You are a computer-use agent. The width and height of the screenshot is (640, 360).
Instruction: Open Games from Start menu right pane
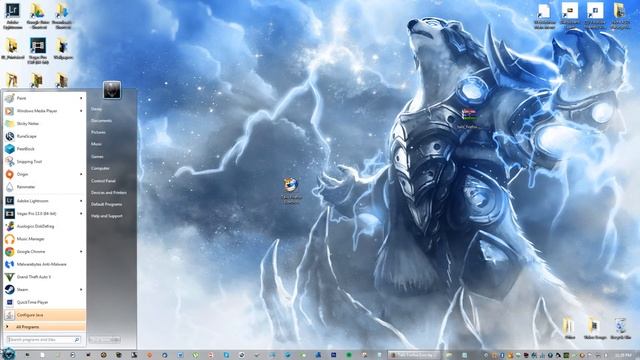(97, 156)
